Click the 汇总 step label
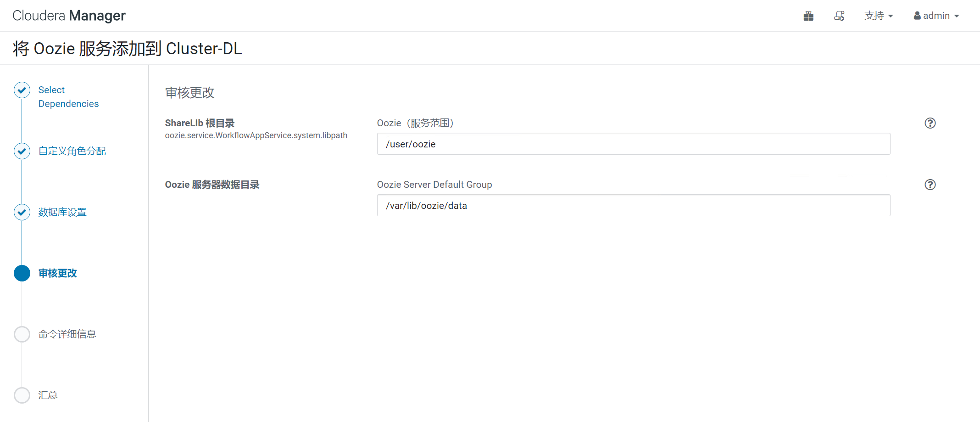The height and width of the screenshot is (422, 980). tap(48, 395)
